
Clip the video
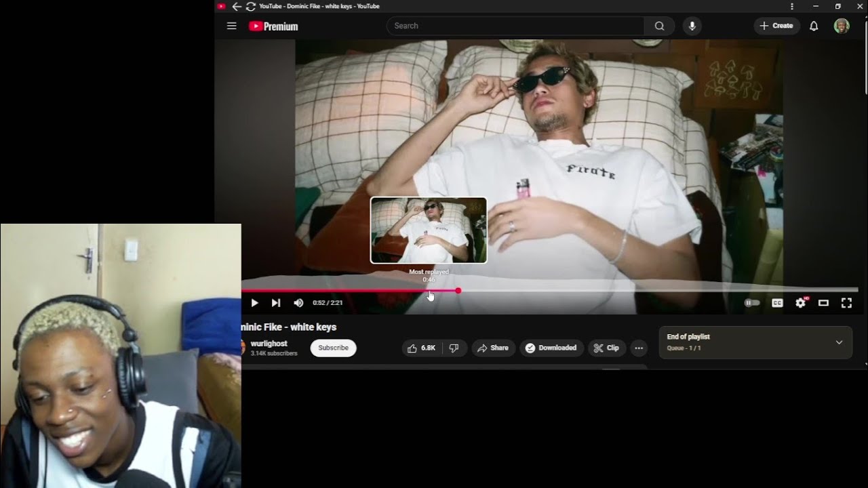[x=606, y=348]
